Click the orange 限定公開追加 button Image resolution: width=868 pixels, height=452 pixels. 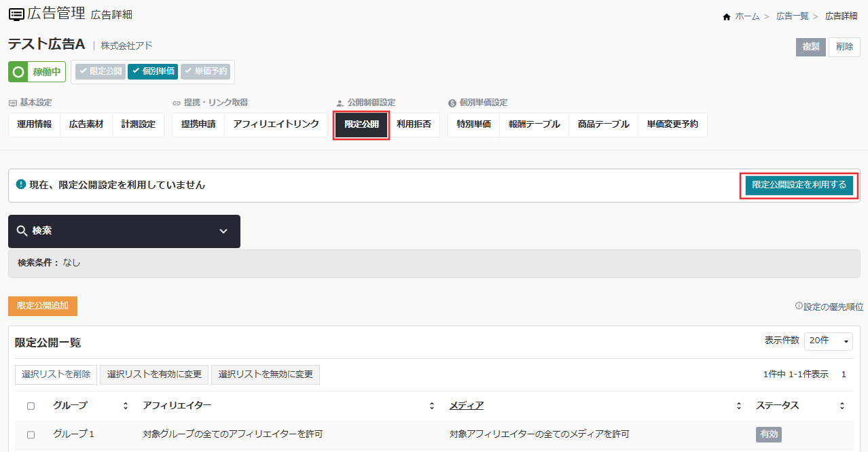(43, 306)
